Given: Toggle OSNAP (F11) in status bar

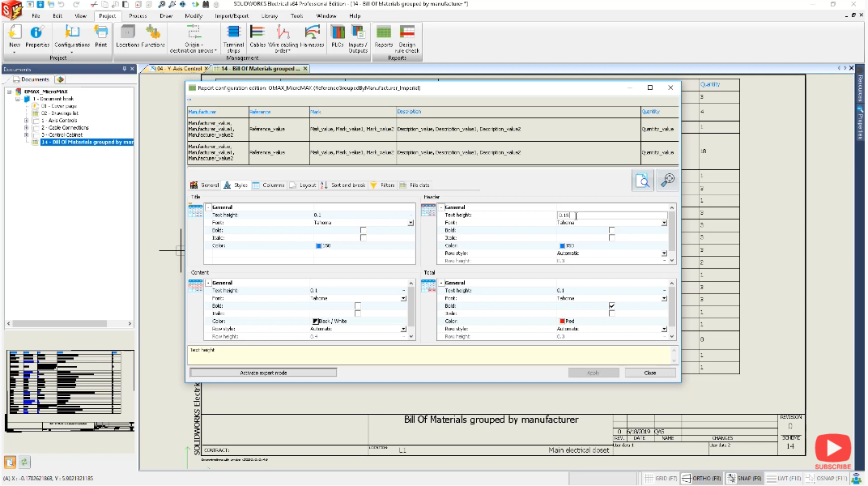Looking at the screenshot, I should [827, 478].
